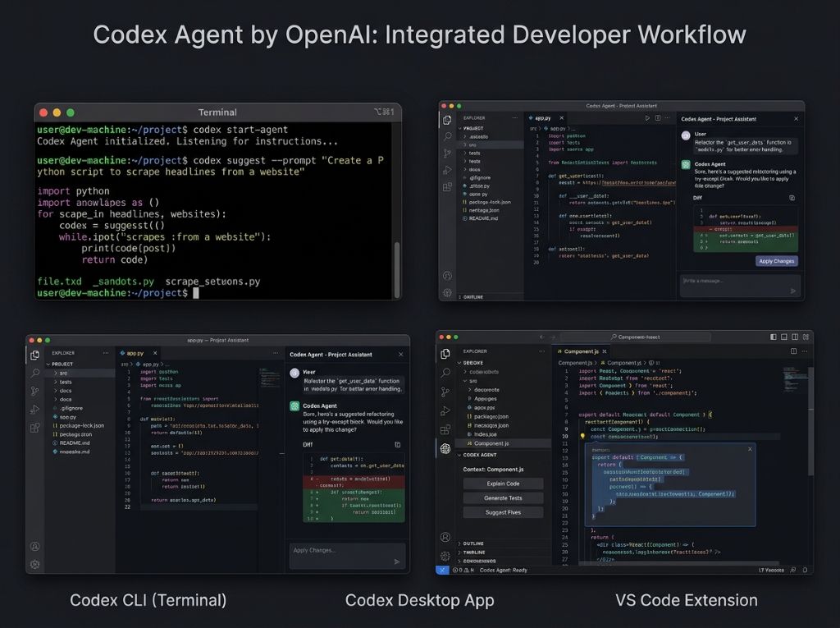This screenshot has height=628, width=840.
Task: Open Extensions in the Component.js window activity bar
Action: click(445, 430)
